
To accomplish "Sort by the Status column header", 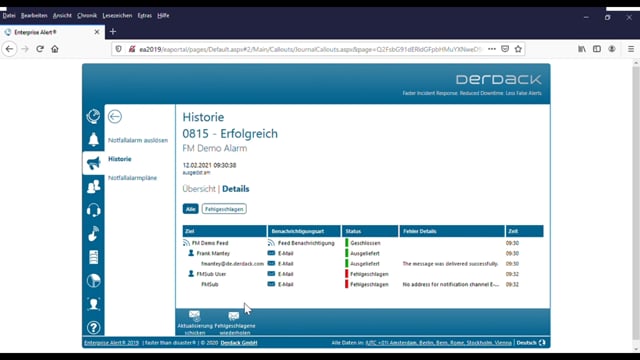I will [370, 231].
